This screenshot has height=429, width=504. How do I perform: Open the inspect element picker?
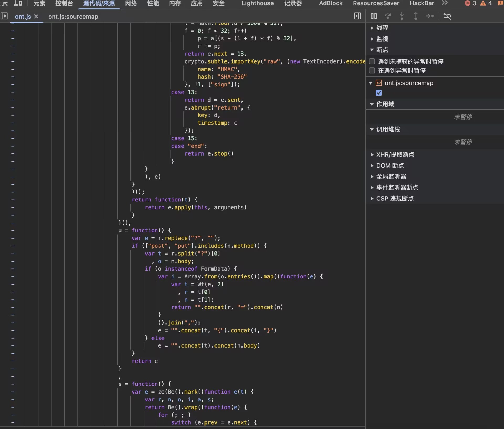(4, 3)
